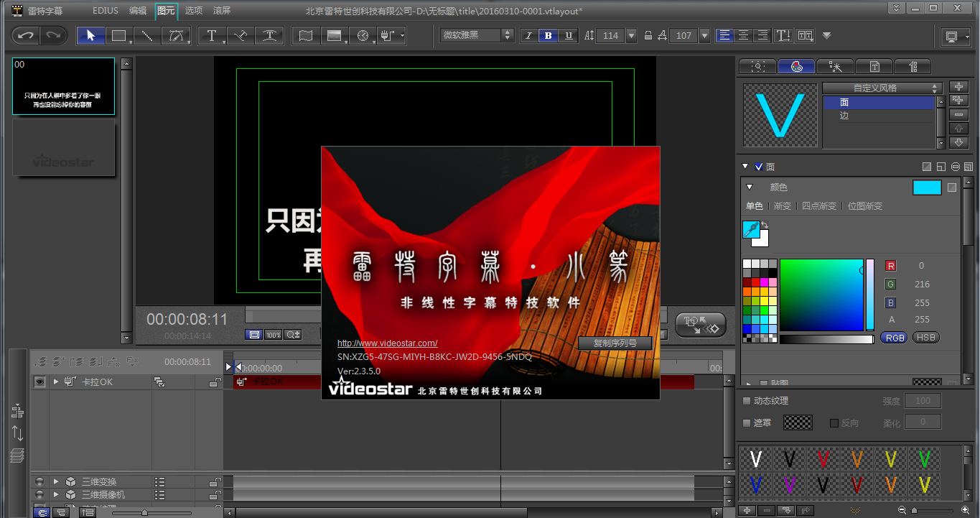Image resolution: width=980 pixels, height=518 pixels.
Task: Select the rectangle shape tool
Action: (119, 35)
